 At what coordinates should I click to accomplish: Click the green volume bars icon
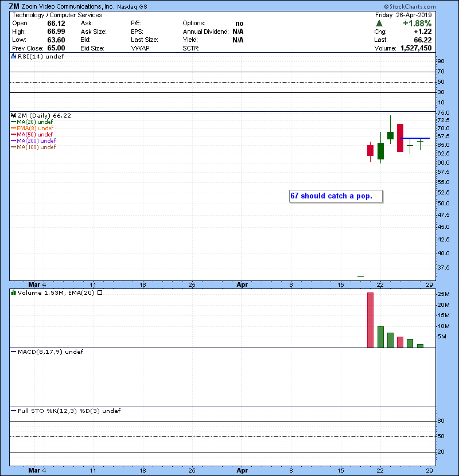[13, 292]
